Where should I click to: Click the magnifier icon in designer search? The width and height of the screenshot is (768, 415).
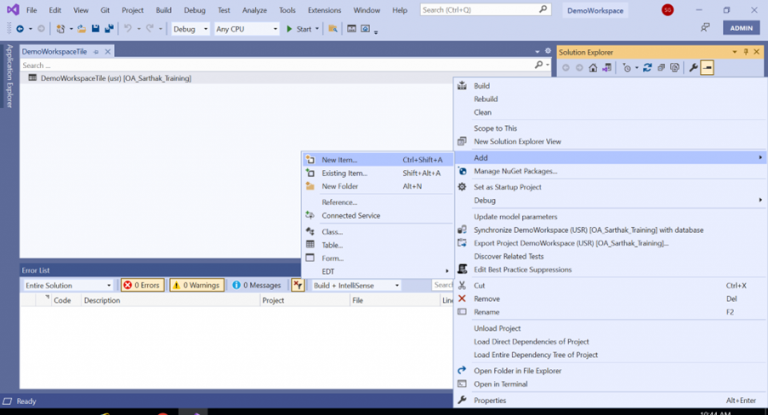point(539,65)
